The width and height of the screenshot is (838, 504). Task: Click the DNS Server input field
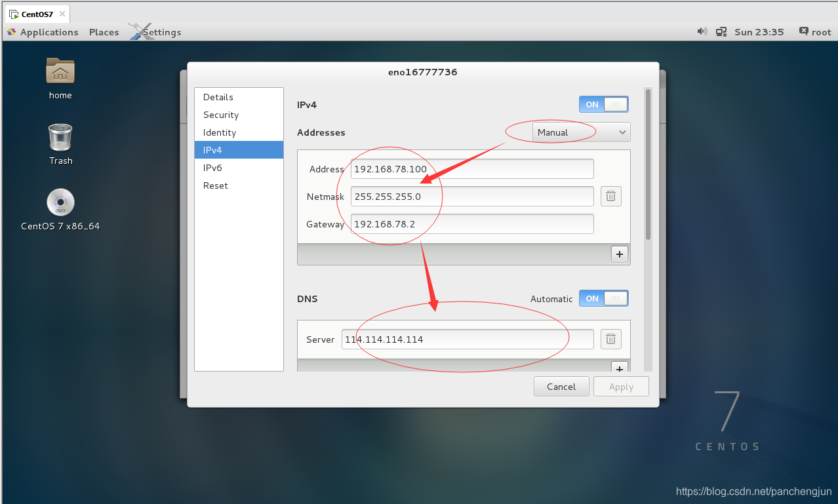(468, 339)
